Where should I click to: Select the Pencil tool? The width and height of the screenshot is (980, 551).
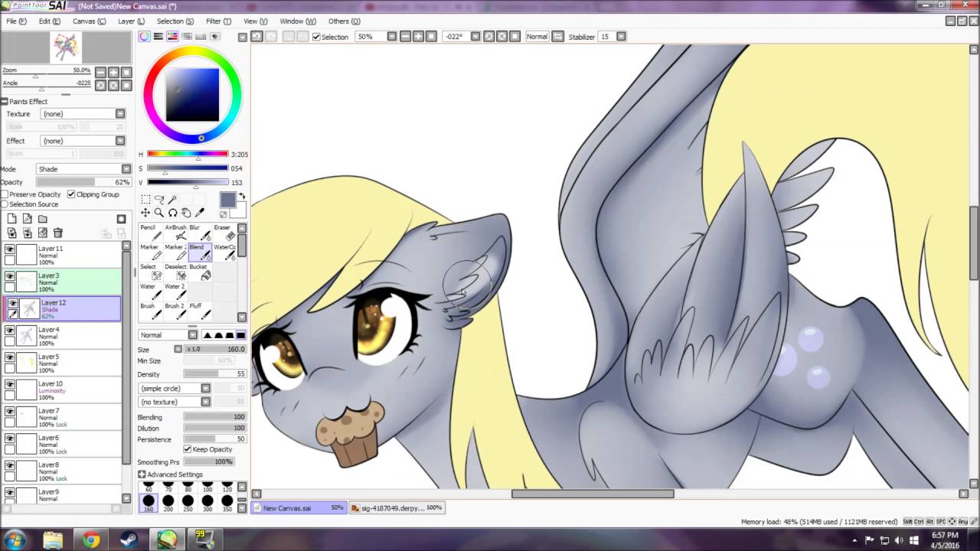pyautogui.click(x=150, y=233)
